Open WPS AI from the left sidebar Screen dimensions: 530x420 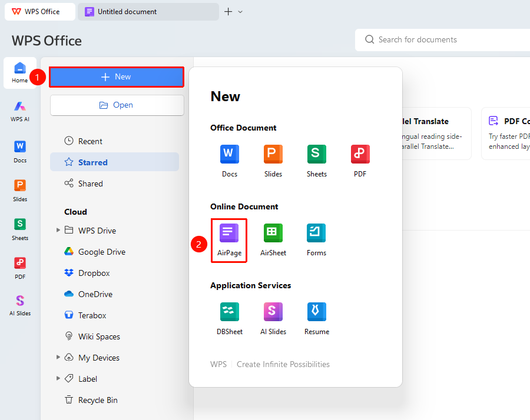coord(20,111)
